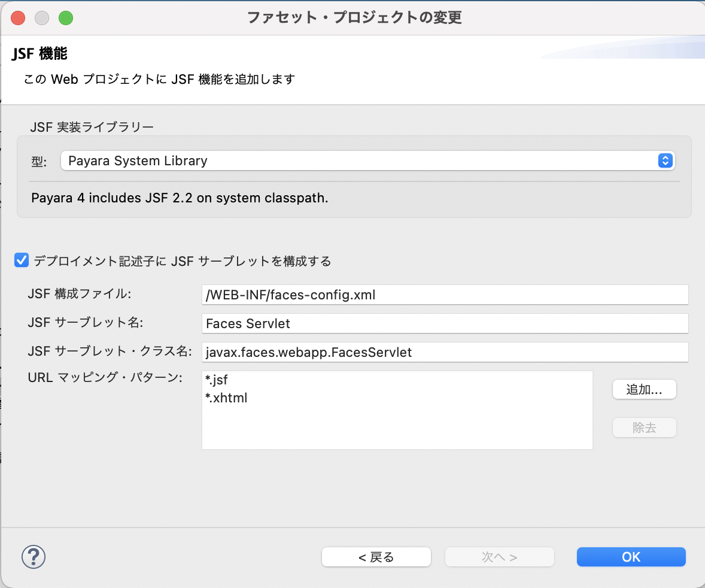The image size is (705, 588).
Task: Open the 型 (Type) combo box
Action: (x=367, y=160)
